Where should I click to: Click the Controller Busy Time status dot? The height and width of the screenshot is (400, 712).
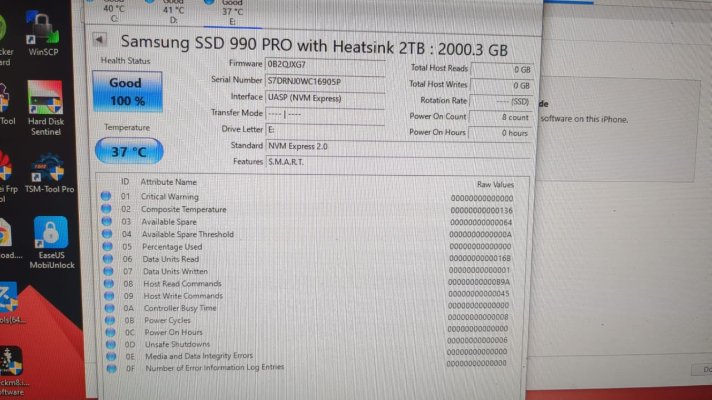point(110,308)
